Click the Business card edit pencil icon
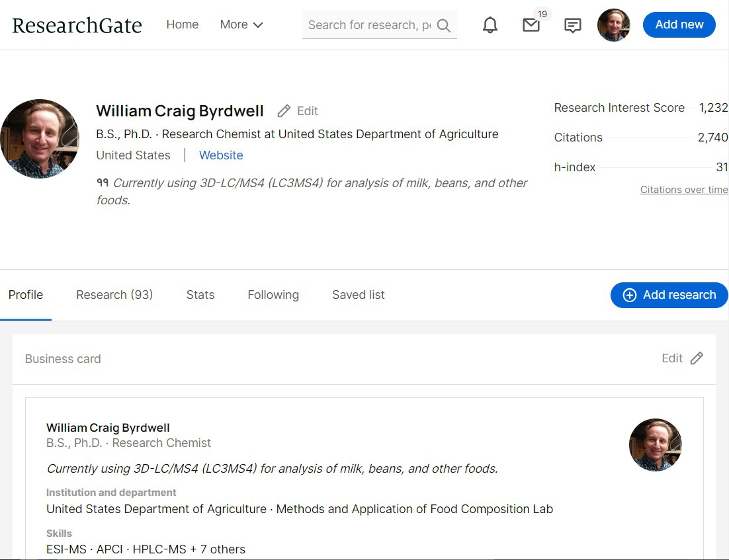The height and width of the screenshot is (560, 729). pos(697,358)
